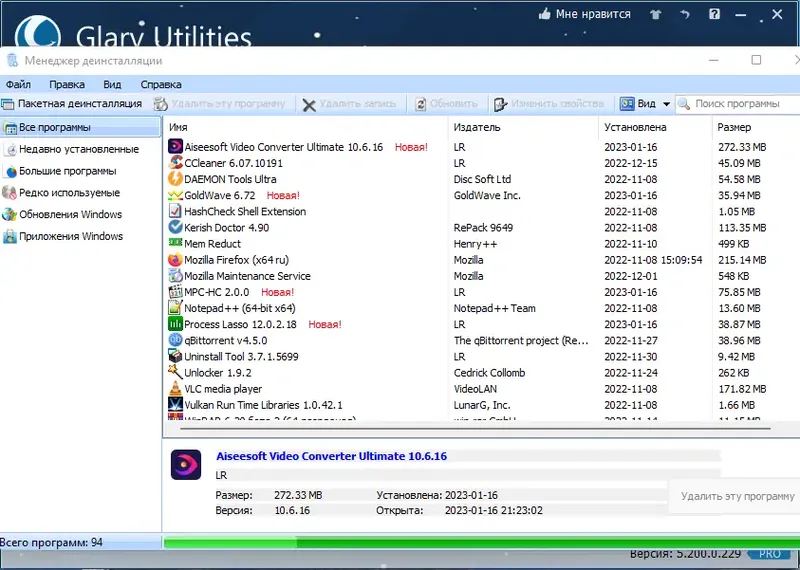The width and height of the screenshot is (800, 570).
Task: Select Notepad++ (64-bit x64) row text
Action: [x=239, y=308]
